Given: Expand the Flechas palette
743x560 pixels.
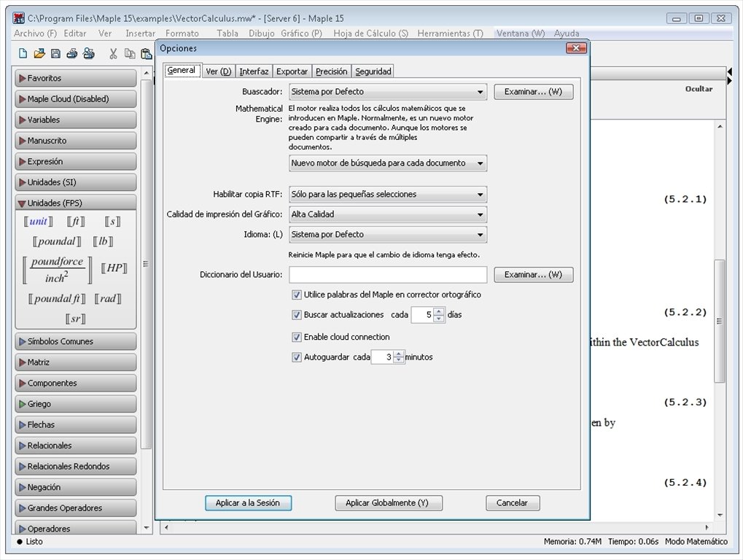Looking at the screenshot, I should 76,425.
